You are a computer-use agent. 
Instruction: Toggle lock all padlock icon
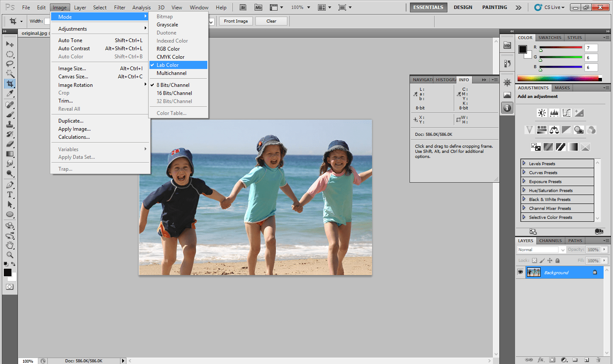(x=558, y=261)
